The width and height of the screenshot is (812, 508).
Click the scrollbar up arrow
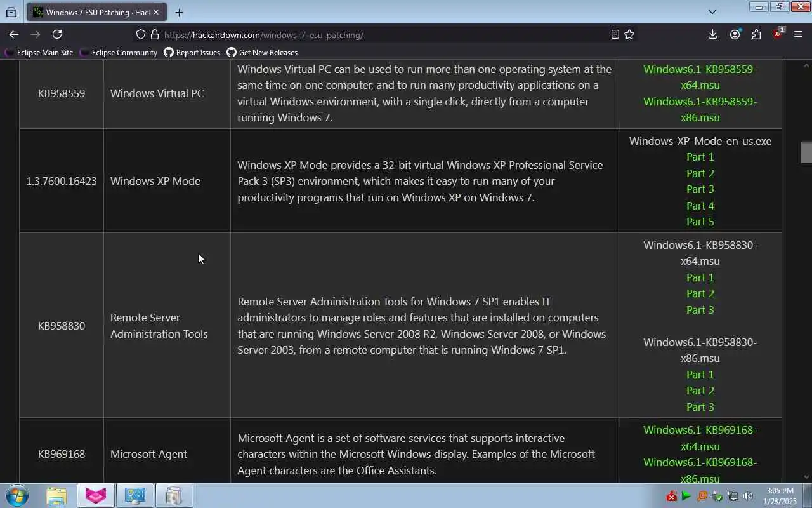click(x=806, y=65)
